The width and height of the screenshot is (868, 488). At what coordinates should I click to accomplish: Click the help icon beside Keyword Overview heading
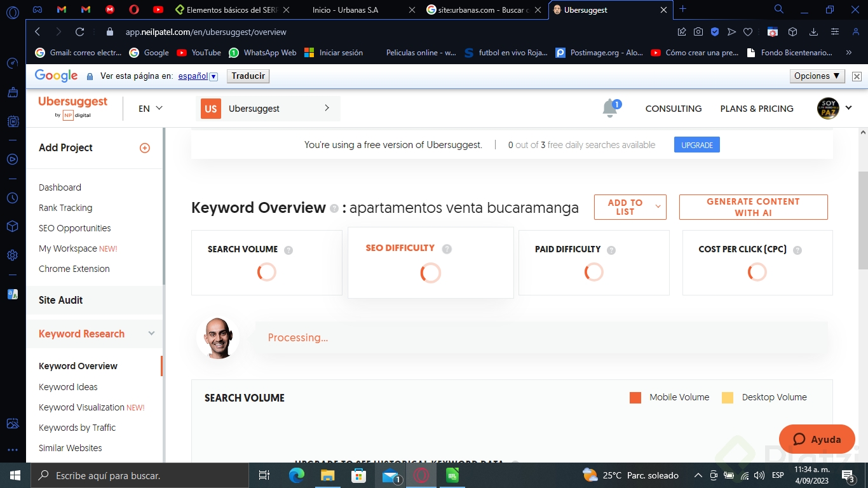(334, 208)
